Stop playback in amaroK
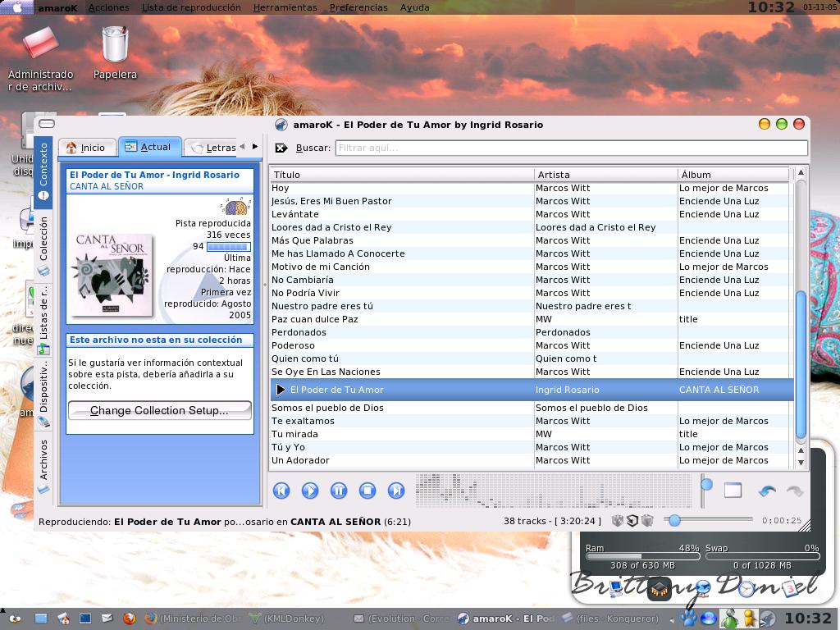Viewport: 840px width, 630px height. pos(367,491)
